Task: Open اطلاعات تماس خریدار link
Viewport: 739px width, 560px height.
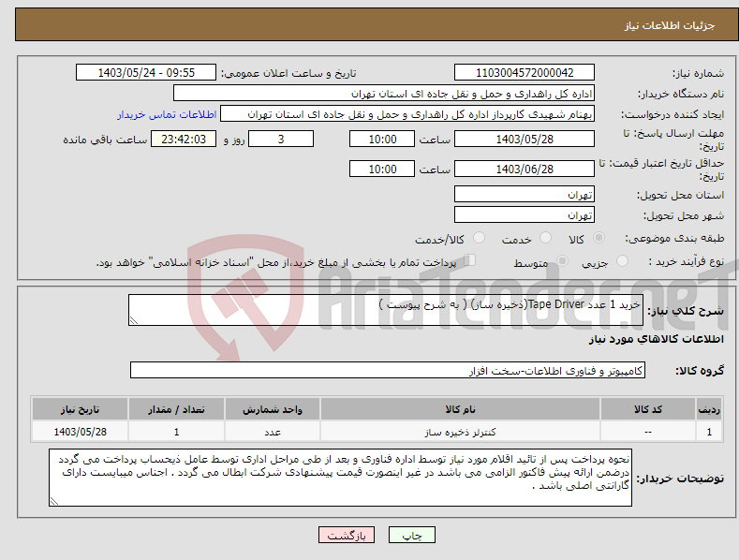Action: (167, 114)
